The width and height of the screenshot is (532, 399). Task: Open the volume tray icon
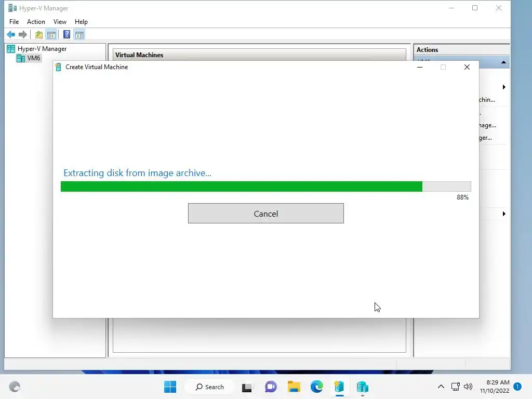click(x=468, y=387)
